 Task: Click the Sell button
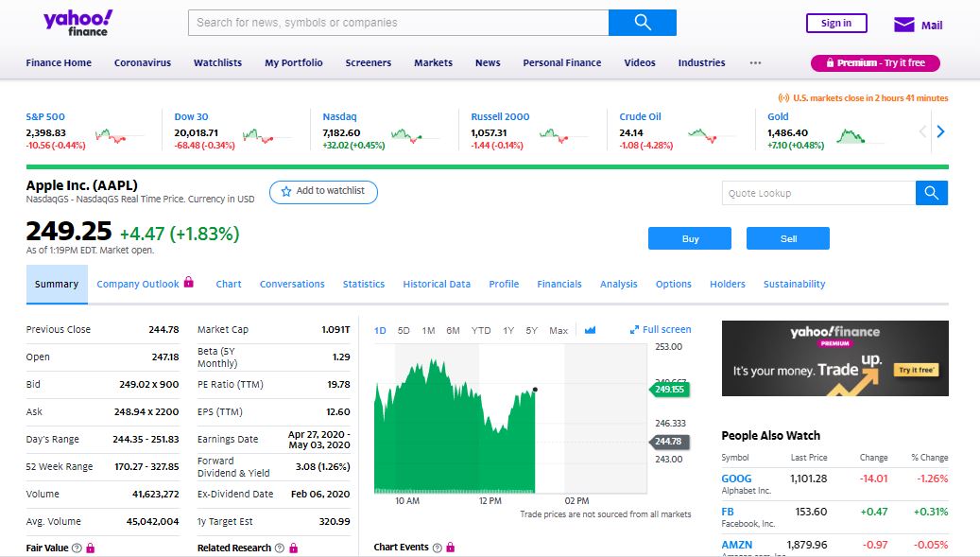click(x=788, y=238)
